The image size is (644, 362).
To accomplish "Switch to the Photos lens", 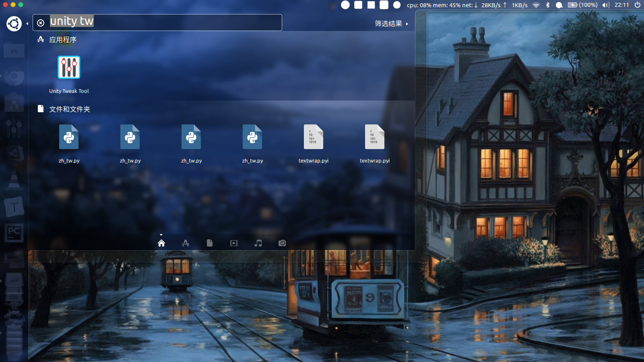I will [282, 243].
